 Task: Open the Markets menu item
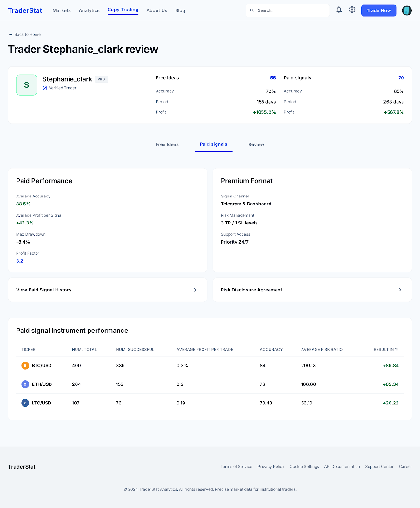pos(62,10)
